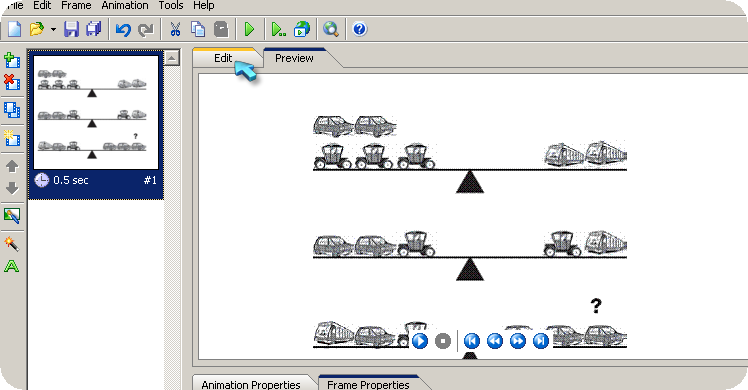Play animation with the green triangle icon

point(249,29)
